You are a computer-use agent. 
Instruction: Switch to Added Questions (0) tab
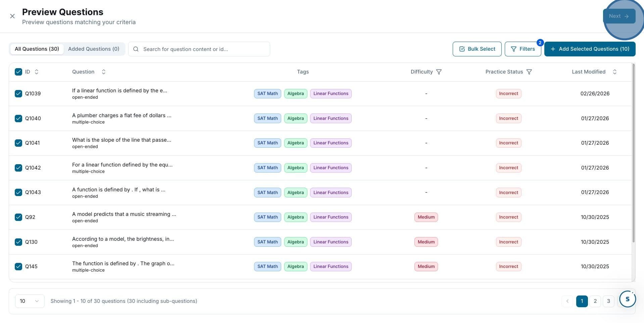(94, 49)
